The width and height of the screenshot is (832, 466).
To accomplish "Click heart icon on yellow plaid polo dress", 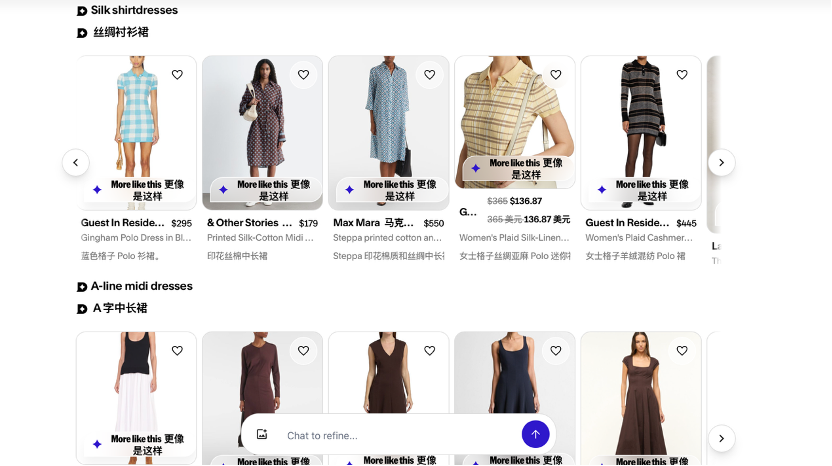I will [x=555, y=75].
